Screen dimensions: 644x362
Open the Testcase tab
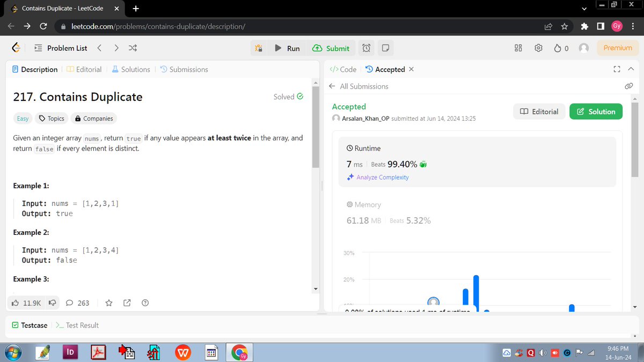click(30, 325)
